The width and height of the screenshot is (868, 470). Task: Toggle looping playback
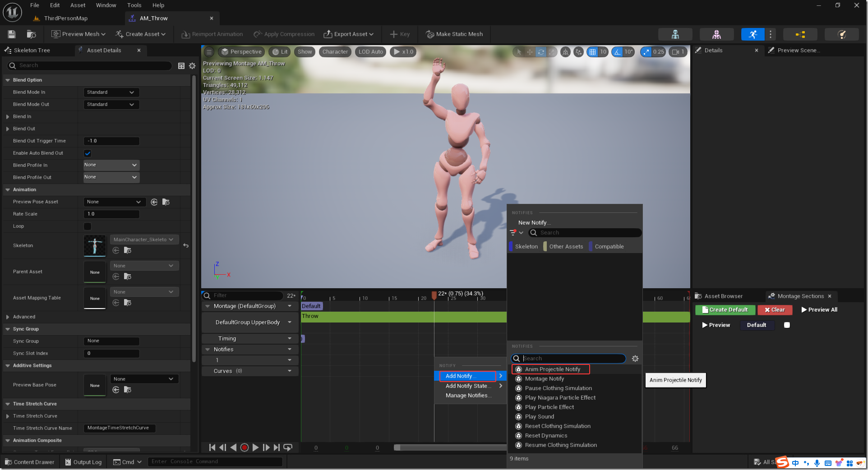288,447
